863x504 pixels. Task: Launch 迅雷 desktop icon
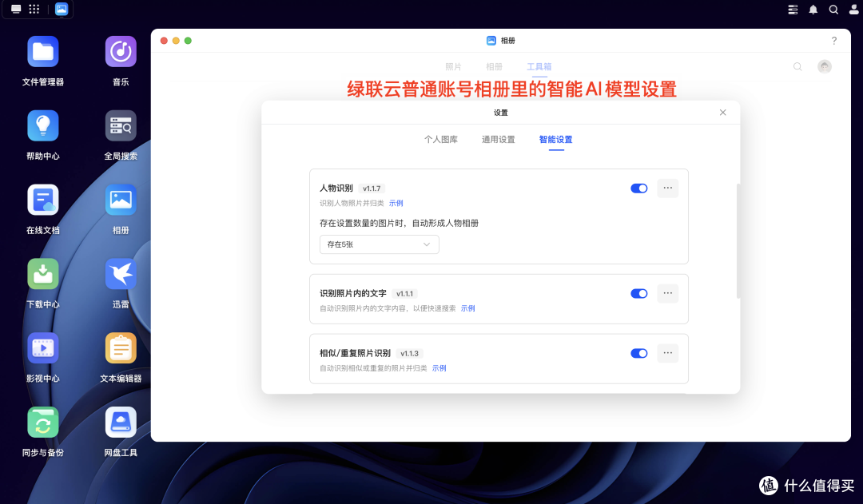coord(121,275)
